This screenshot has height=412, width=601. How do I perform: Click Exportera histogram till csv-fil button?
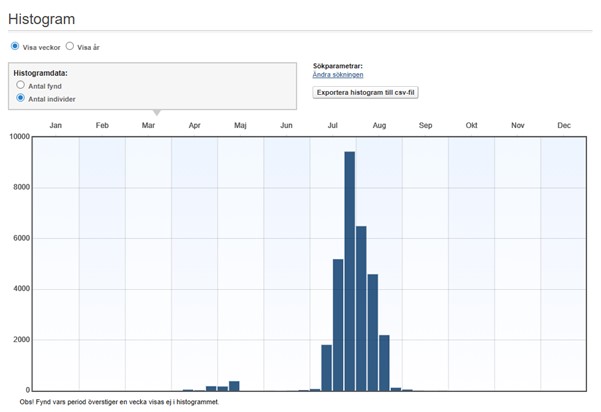click(363, 92)
